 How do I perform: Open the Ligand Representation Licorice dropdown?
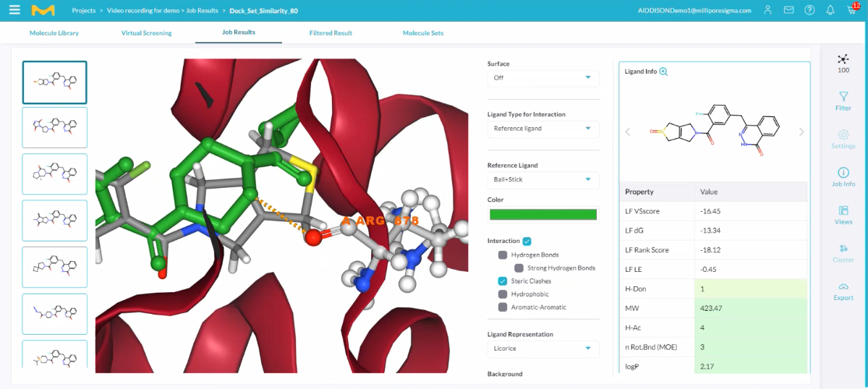(x=542, y=349)
